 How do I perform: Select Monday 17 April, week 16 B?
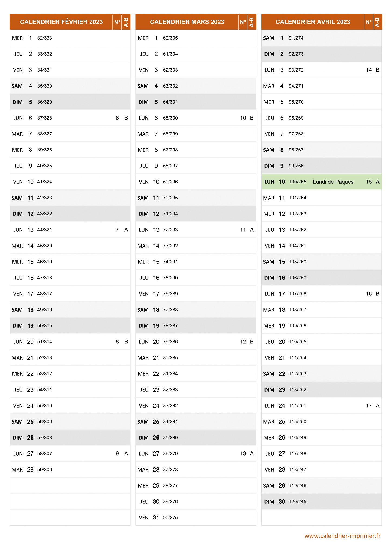(x=322, y=294)
